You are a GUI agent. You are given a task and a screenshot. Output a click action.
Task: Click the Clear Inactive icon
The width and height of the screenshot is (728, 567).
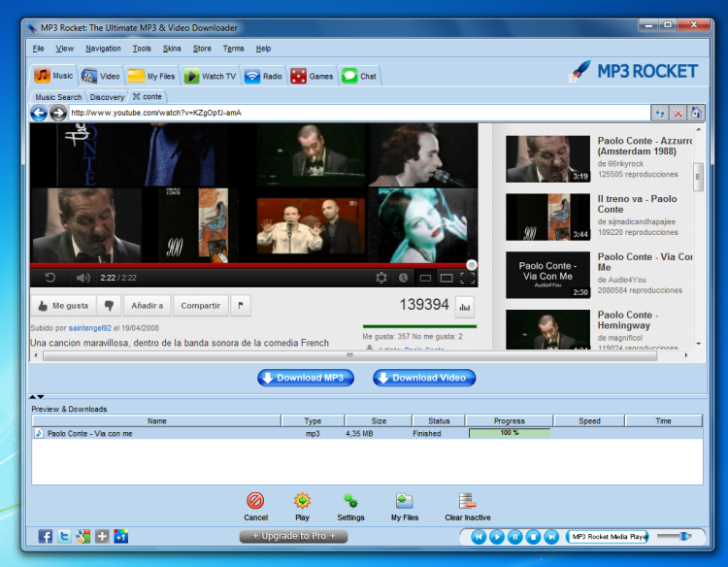pyautogui.click(x=467, y=501)
